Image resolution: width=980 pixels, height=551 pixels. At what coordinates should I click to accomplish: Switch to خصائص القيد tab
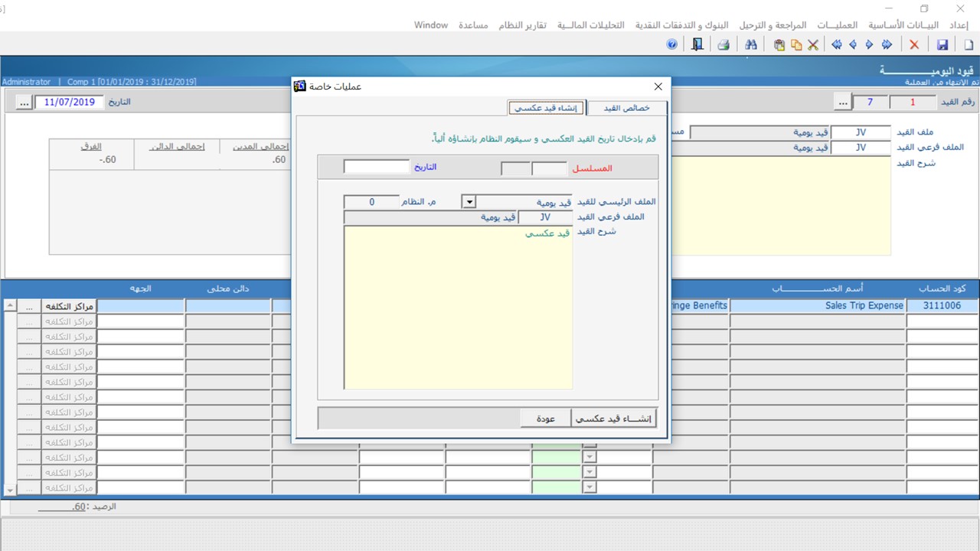[626, 108]
